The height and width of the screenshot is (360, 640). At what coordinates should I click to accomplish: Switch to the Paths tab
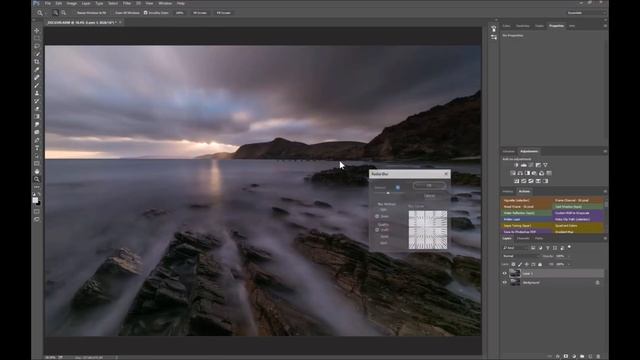(x=539, y=238)
